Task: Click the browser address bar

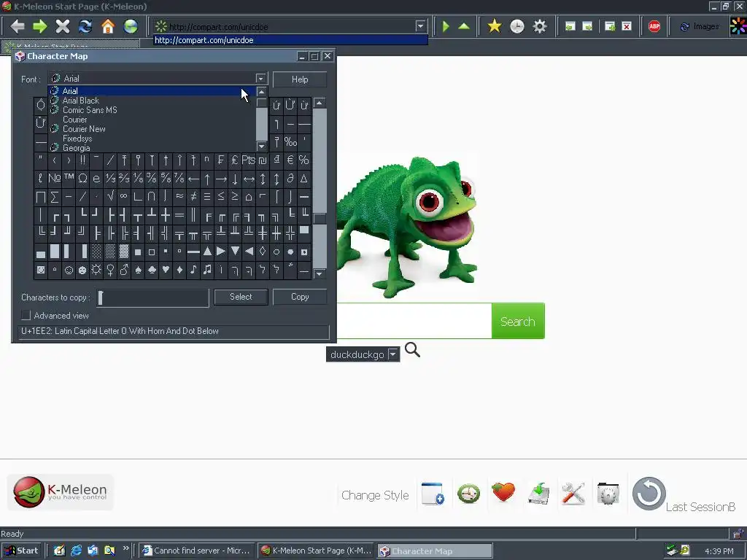Action: (x=290, y=27)
